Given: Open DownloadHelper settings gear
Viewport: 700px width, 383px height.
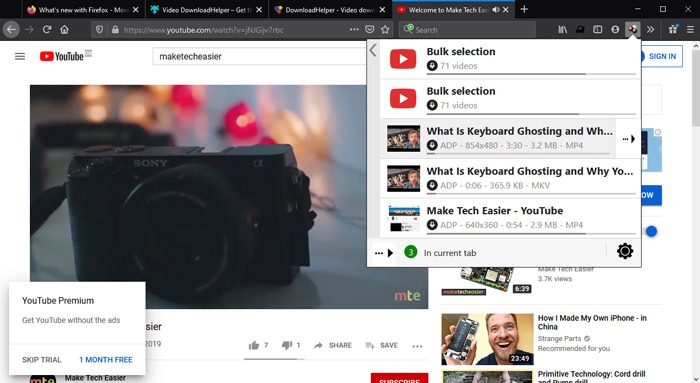Looking at the screenshot, I should click(x=625, y=251).
